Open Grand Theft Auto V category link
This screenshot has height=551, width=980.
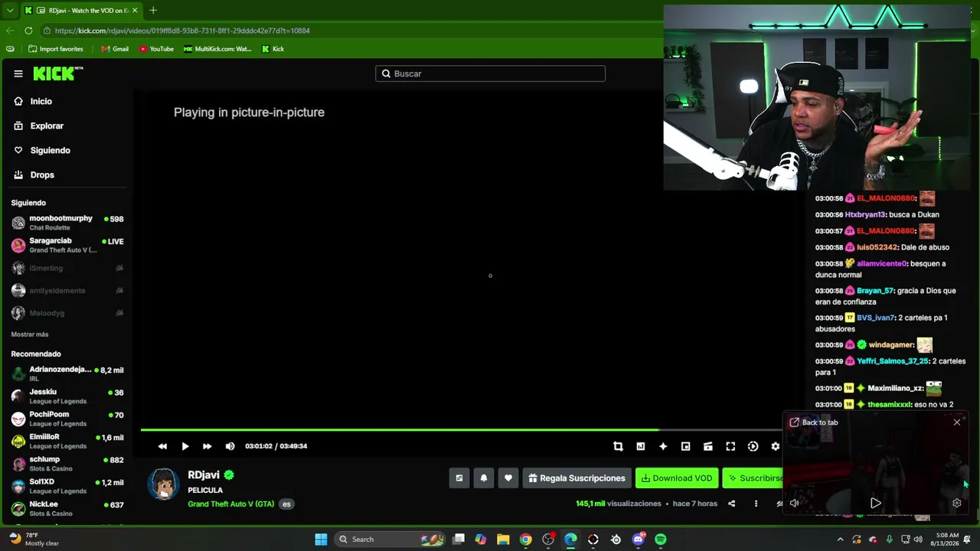(x=230, y=504)
